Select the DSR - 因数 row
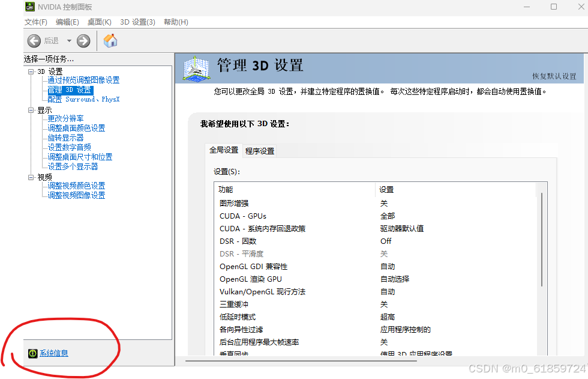 tap(377, 241)
